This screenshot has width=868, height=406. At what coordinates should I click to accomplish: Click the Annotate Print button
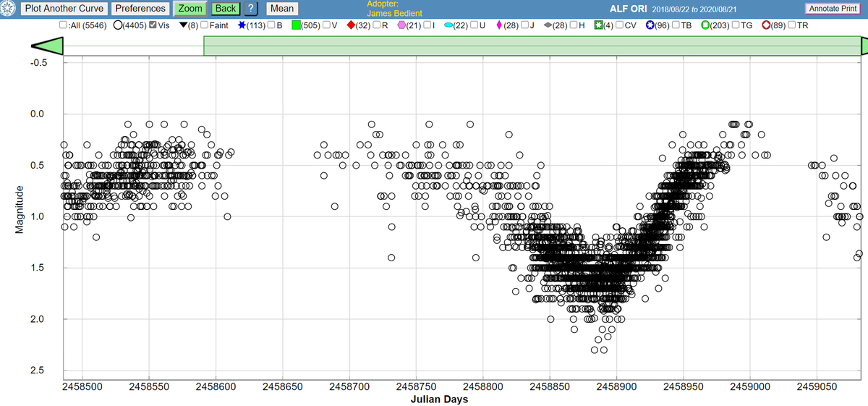pyautogui.click(x=833, y=9)
